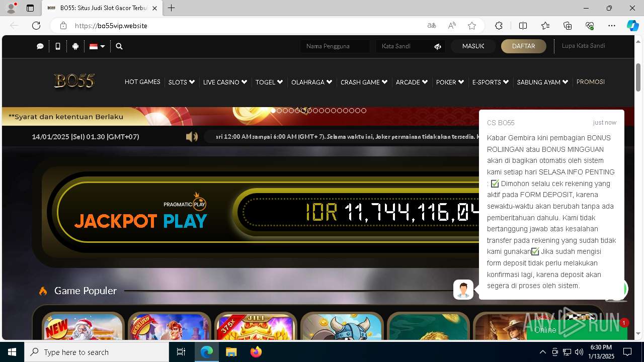This screenshot has height=362, width=644.
Task: Click the Split screen icon
Action: tap(523, 26)
